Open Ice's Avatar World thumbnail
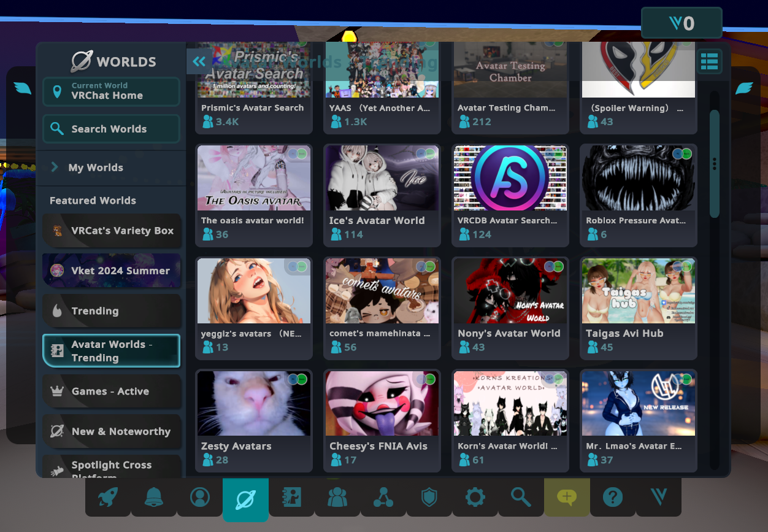Image resolution: width=768 pixels, height=532 pixels. pos(382,178)
